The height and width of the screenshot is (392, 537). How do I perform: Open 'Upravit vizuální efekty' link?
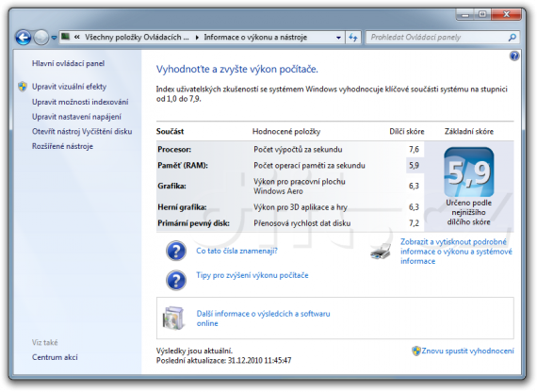(69, 87)
